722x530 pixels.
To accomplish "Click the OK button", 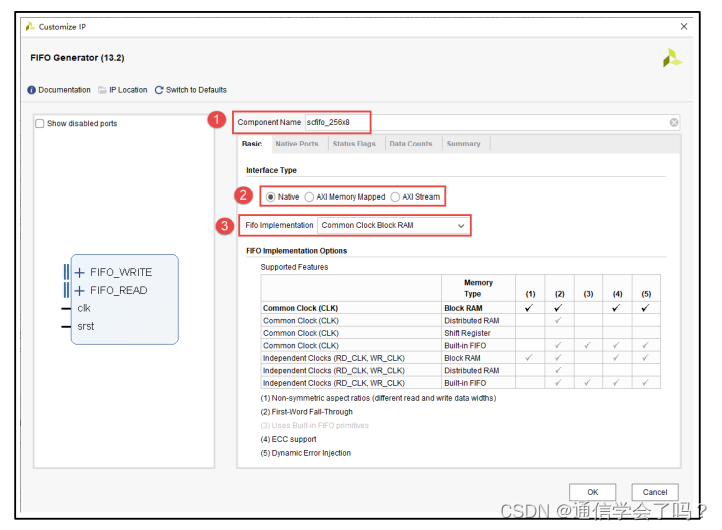I will click(593, 492).
